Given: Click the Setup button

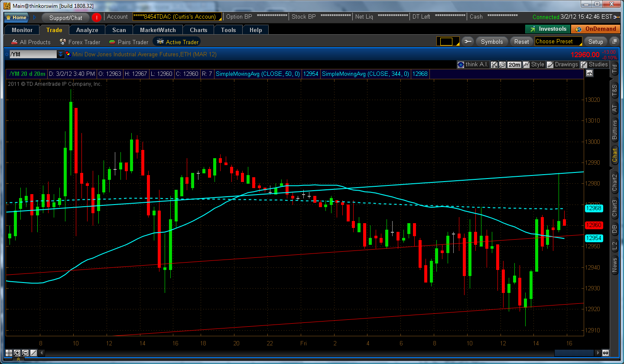Looking at the screenshot, I should [596, 42].
